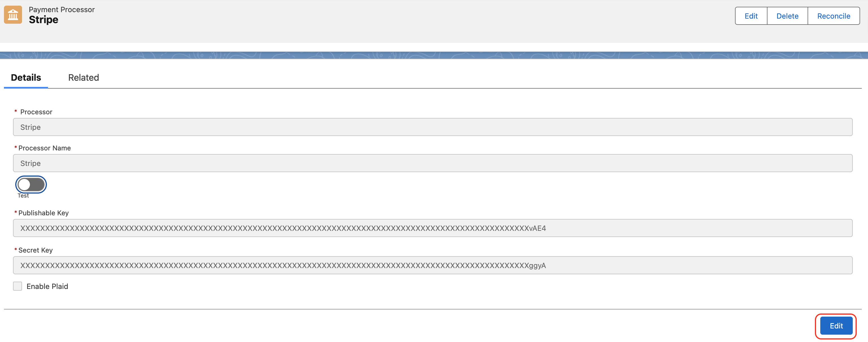
Task: Toggle the Test switch on
Action: coord(31,184)
